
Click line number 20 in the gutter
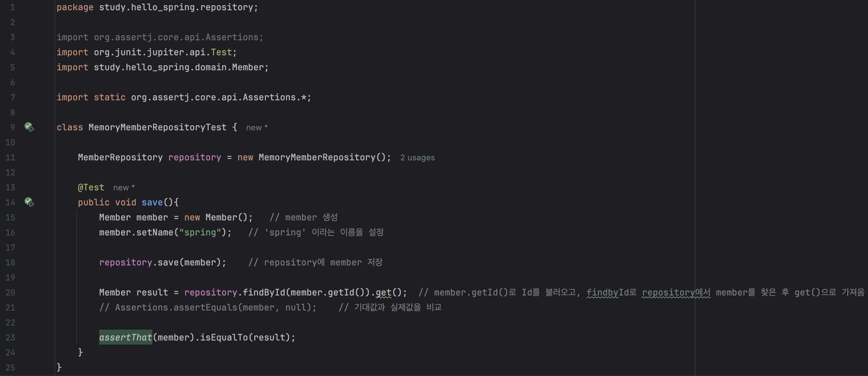point(11,292)
